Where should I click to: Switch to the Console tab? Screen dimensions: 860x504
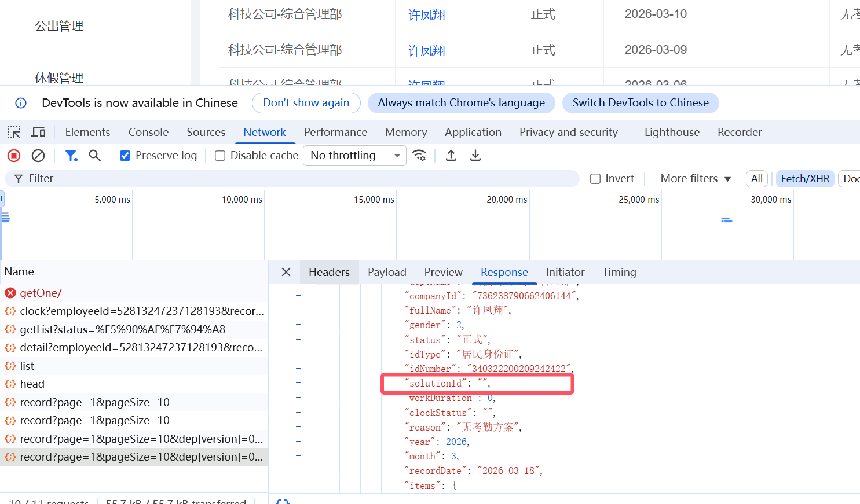(x=148, y=133)
